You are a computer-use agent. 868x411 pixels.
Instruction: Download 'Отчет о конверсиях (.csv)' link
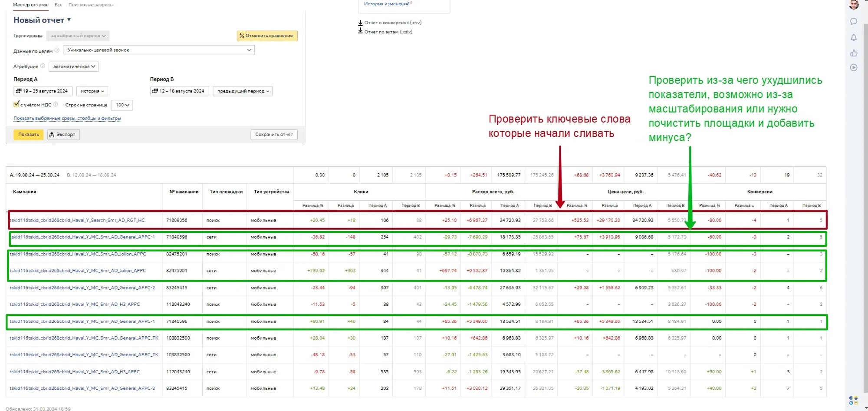click(x=392, y=23)
